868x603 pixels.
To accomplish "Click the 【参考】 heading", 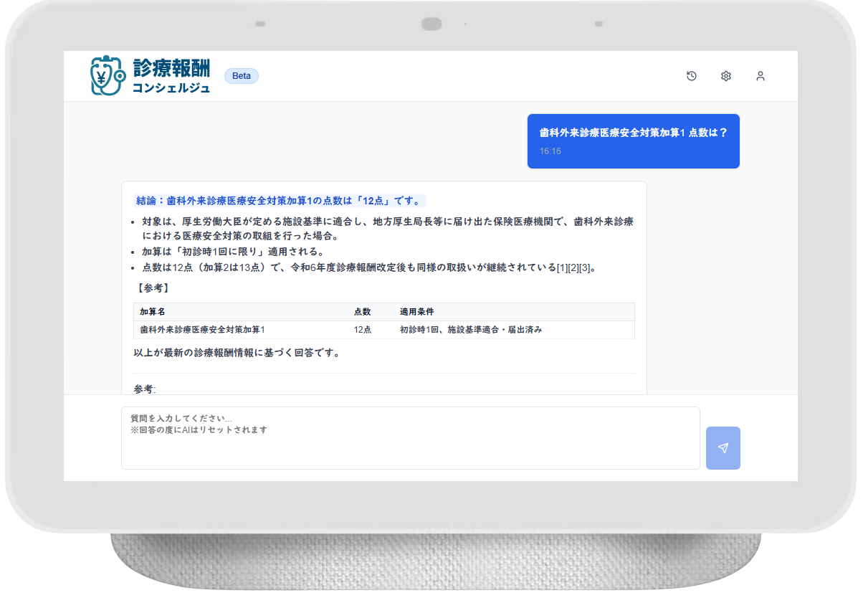I will [152, 288].
